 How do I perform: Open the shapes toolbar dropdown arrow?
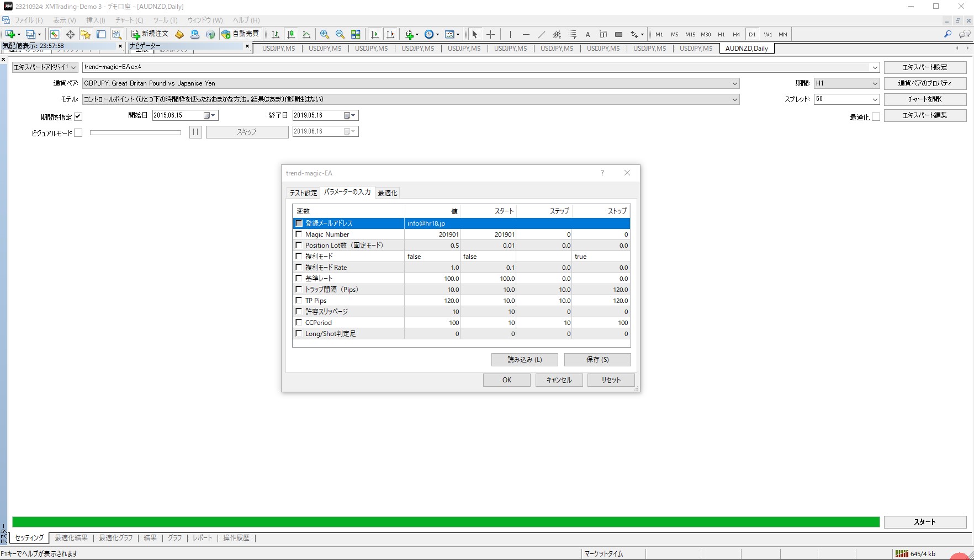point(642,34)
